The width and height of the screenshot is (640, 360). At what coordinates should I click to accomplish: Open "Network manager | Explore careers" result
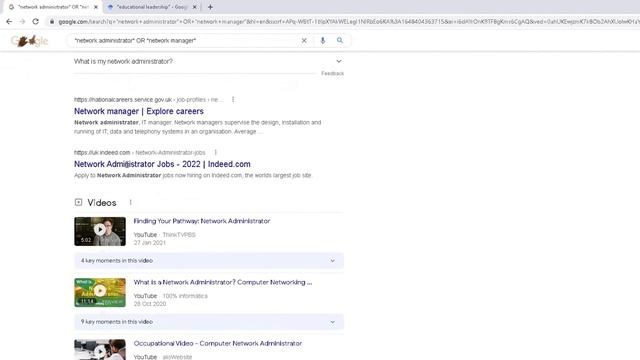139,111
